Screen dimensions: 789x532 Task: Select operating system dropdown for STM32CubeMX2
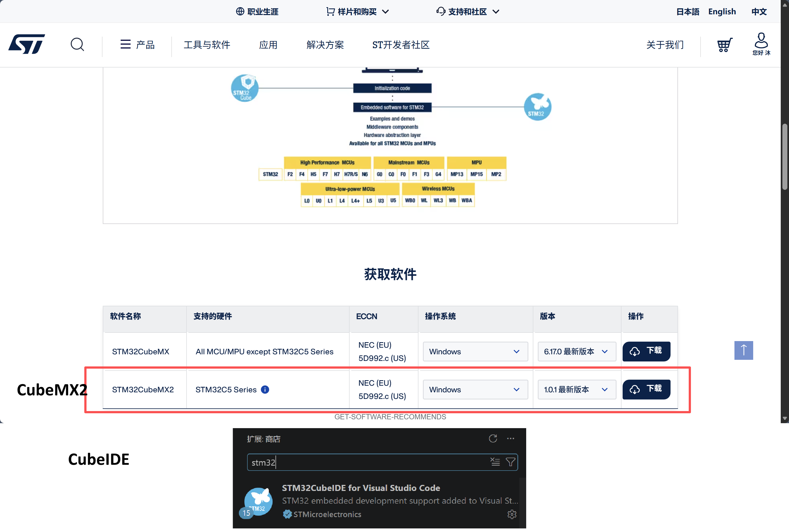click(x=475, y=390)
